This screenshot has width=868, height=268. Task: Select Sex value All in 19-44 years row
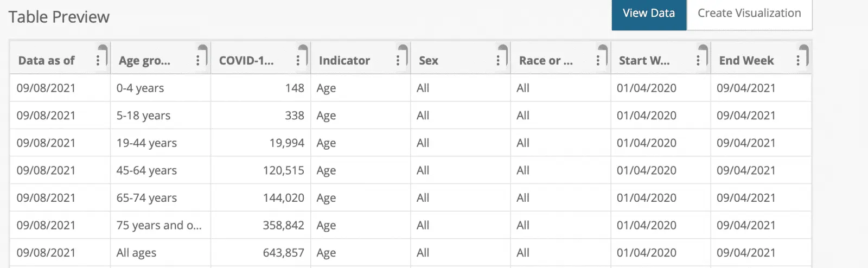click(423, 143)
